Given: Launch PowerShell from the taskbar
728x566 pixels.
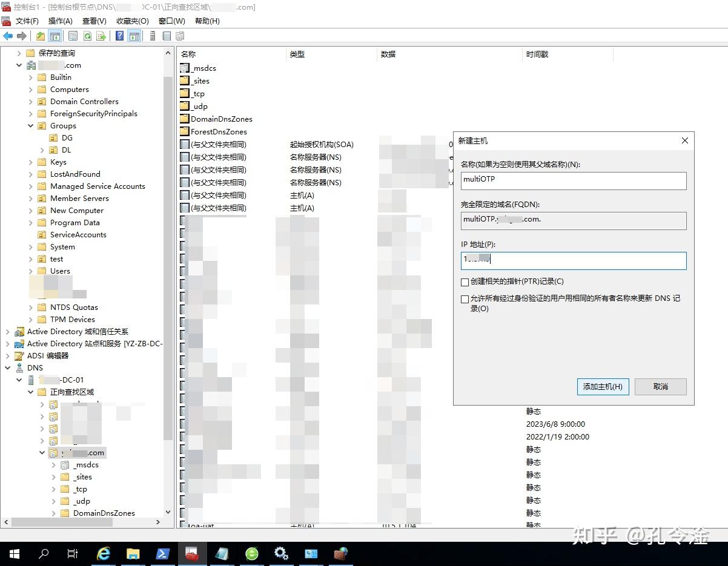Looking at the screenshot, I should [x=163, y=553].
